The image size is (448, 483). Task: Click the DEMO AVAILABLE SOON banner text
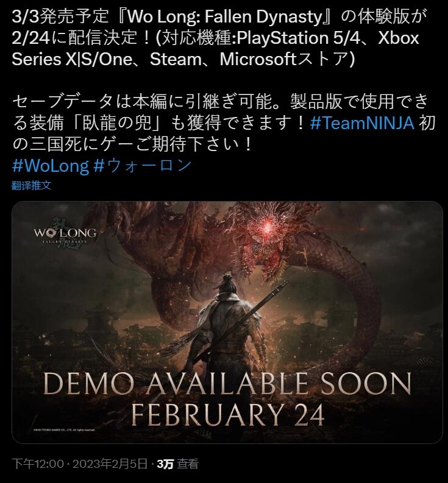[x=227, y=384]
